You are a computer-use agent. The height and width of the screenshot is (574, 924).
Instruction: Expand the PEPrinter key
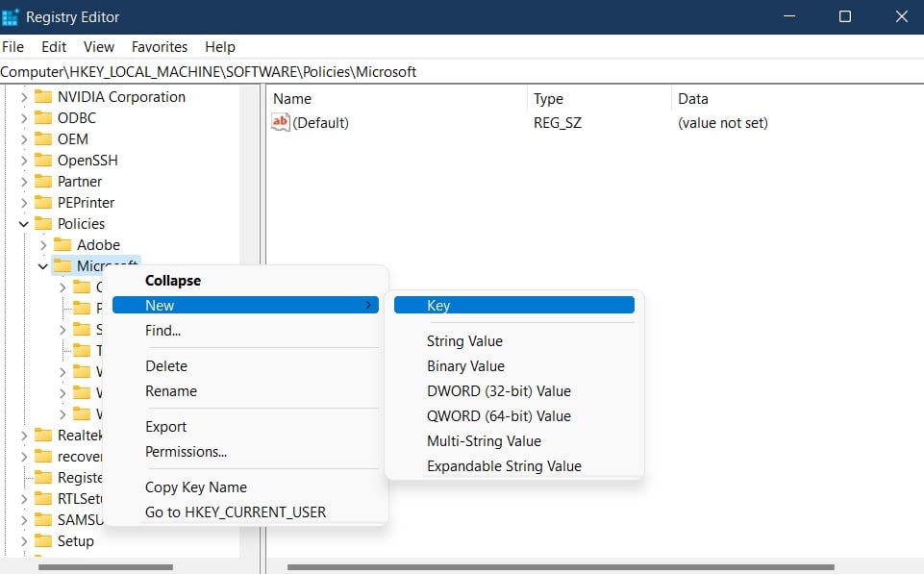click(24, 203)
